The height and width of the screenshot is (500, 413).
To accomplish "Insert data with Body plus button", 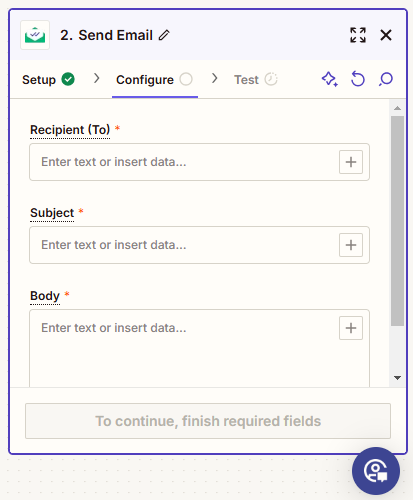I will pyautogui.click(x=351, y=328).
